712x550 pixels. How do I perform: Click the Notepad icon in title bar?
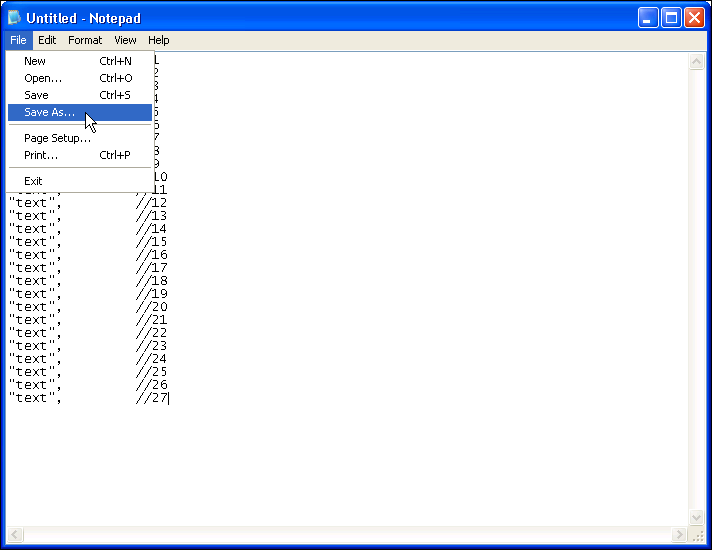coord(15,18)
